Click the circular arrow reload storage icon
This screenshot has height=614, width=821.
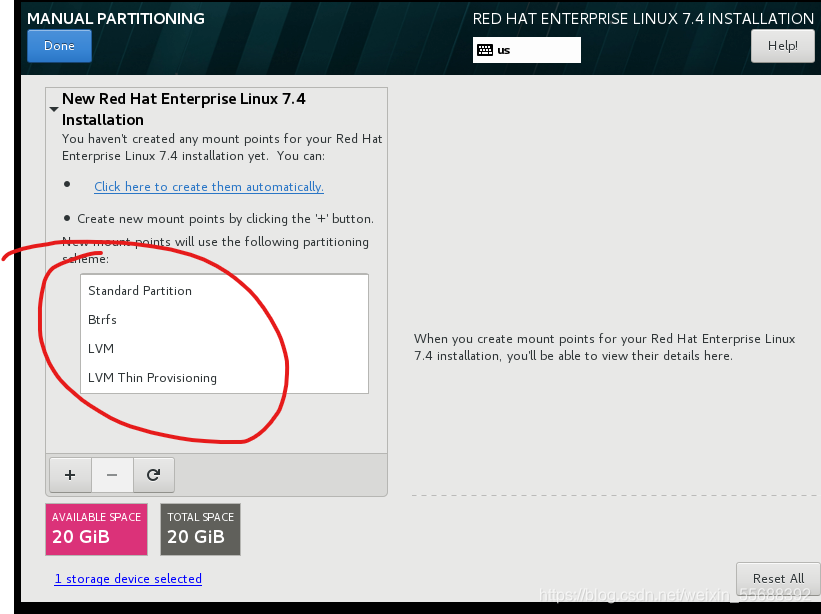(x=153, y=475)
